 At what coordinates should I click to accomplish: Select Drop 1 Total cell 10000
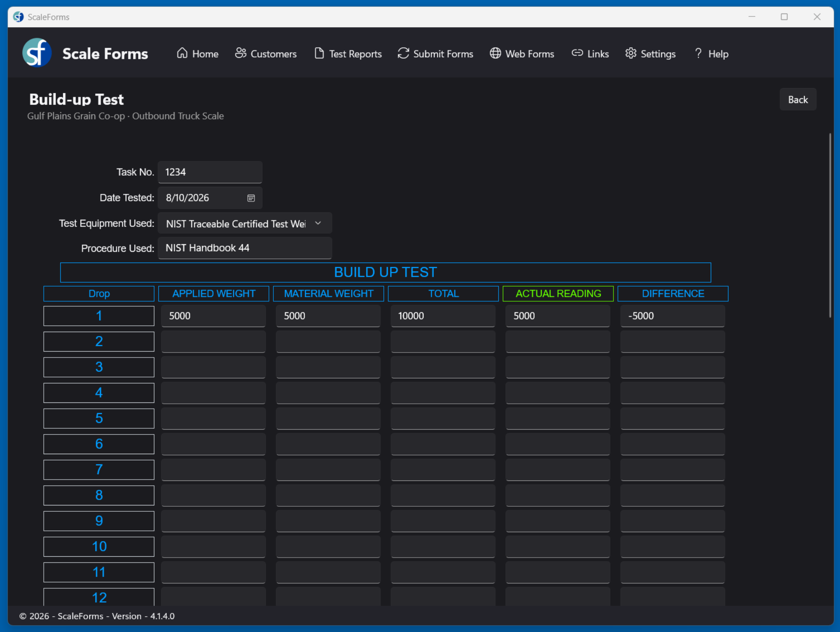[443, 316]
